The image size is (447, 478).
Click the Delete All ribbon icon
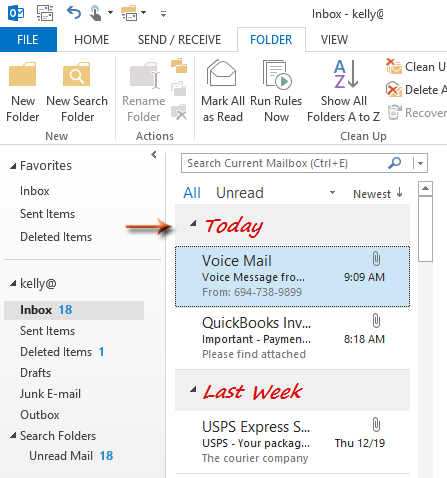[x=394, y=90]
